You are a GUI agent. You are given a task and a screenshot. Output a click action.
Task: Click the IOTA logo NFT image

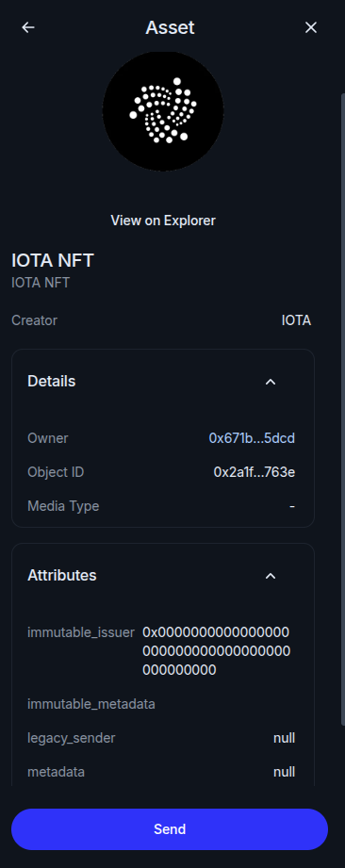tap(163, 110)
